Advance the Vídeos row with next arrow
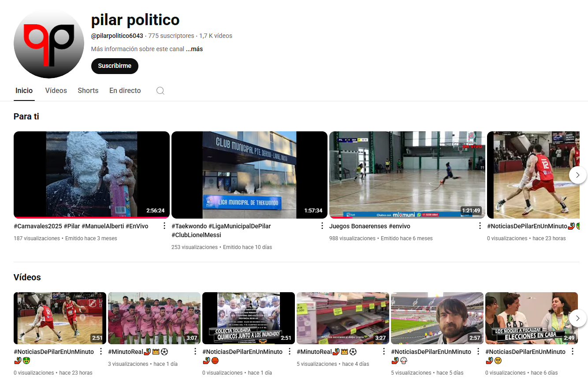 click(x=577, y=318)
